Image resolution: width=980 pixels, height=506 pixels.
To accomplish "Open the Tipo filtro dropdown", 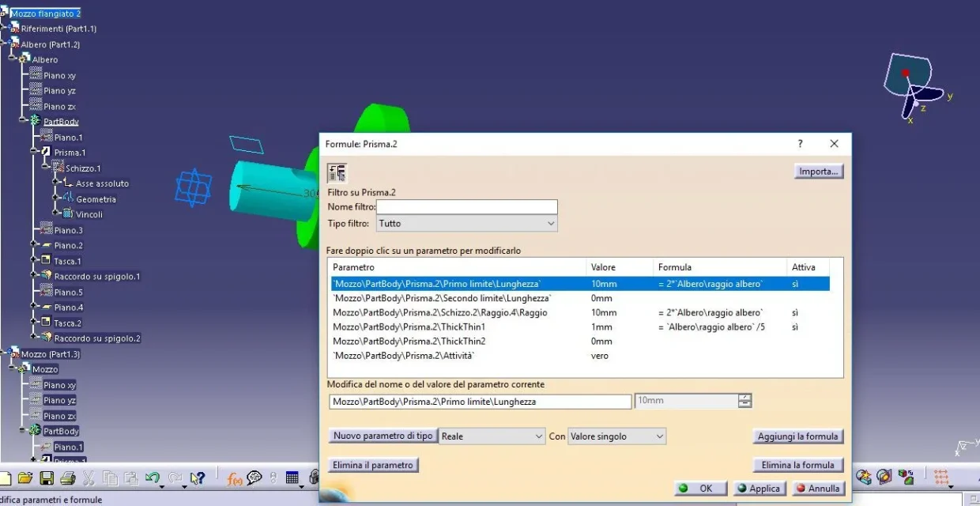I will click(x=466, y=224).
